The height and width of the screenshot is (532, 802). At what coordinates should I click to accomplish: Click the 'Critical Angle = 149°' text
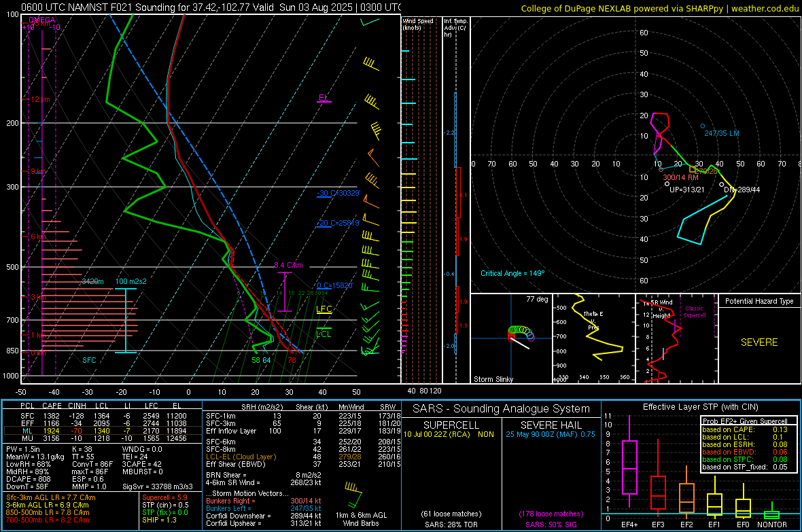tap(512, 273)
